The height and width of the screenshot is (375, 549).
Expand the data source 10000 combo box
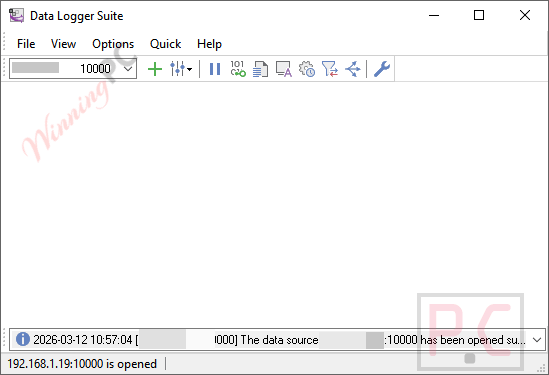pos(128,69)
